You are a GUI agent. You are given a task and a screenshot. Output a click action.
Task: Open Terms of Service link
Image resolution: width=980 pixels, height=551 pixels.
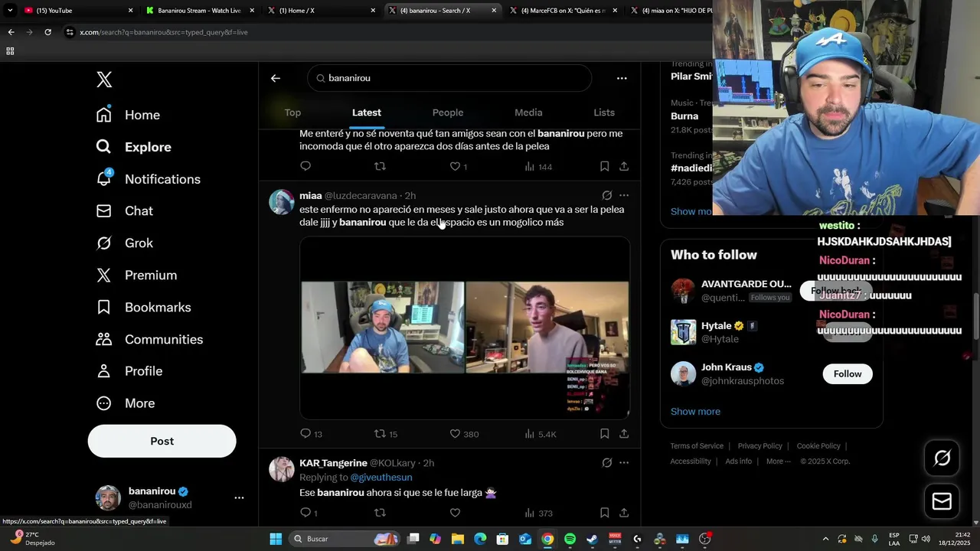697,446
